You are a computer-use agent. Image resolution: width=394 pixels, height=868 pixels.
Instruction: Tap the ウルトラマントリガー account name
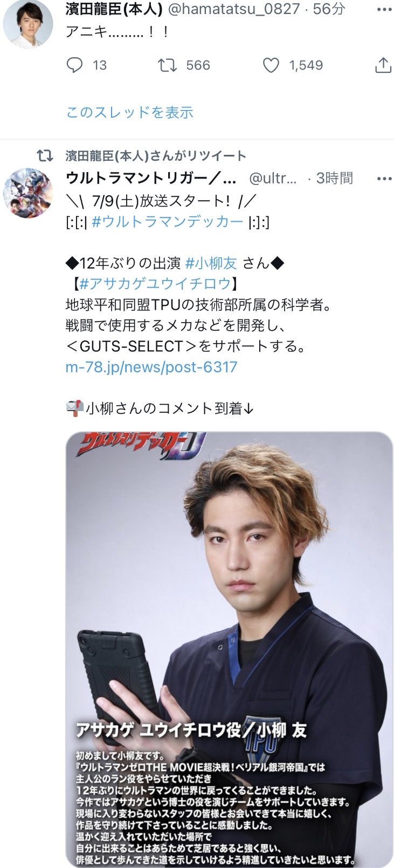[x=151, y=178]
